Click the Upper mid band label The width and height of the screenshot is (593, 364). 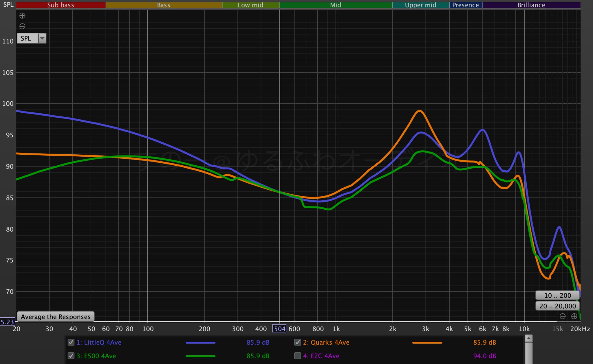coord(420,5)
